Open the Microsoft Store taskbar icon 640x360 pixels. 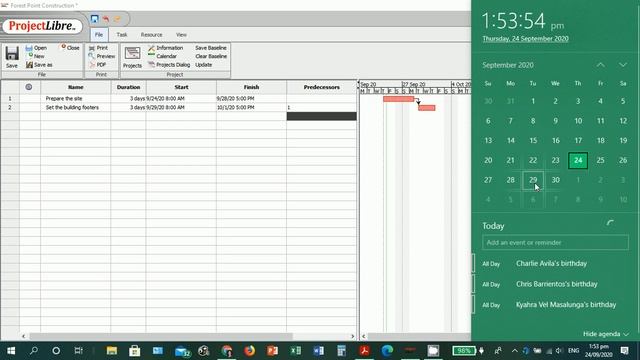[135, 351]
